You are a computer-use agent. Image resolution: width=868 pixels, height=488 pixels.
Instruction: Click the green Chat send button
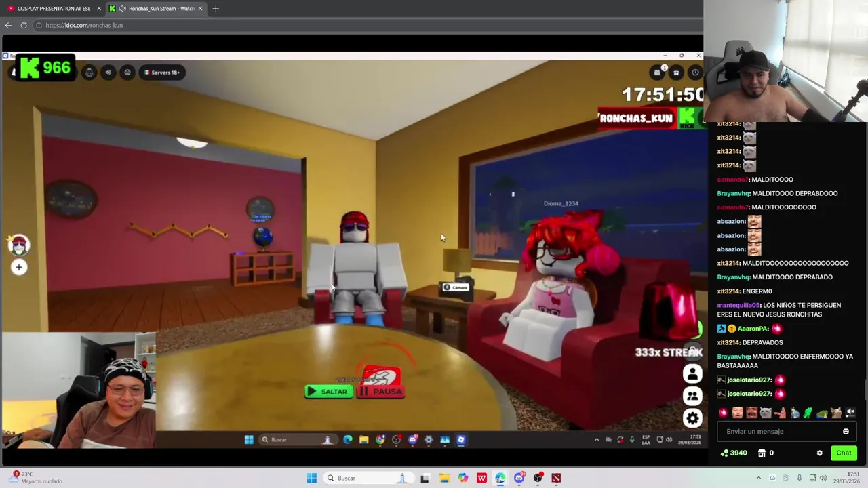point(844,453)
